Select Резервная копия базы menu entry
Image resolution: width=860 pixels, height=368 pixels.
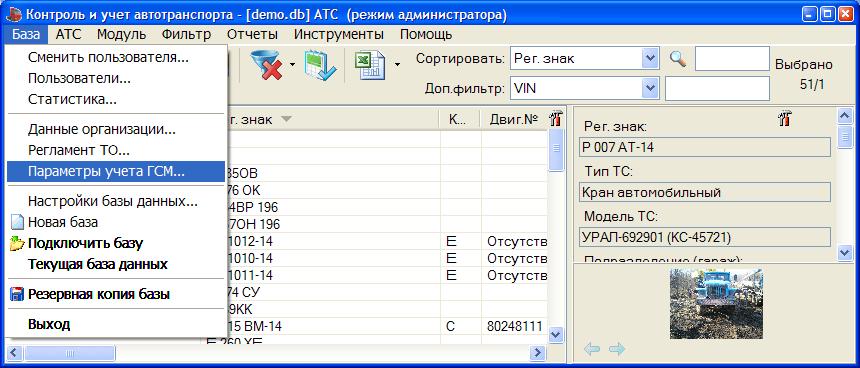coord(116,294)
